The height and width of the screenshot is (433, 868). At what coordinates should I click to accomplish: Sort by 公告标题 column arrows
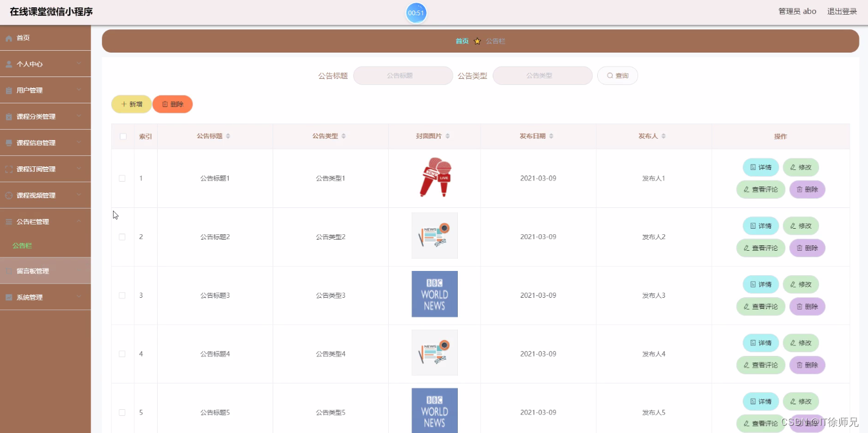(x=228, y=136)
